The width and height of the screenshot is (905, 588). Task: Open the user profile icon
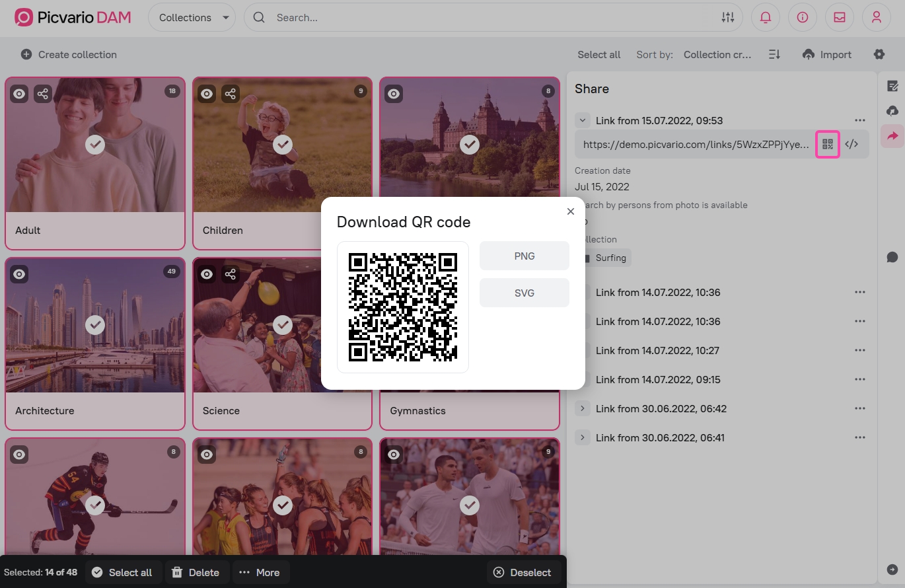(x=877, y=18)
